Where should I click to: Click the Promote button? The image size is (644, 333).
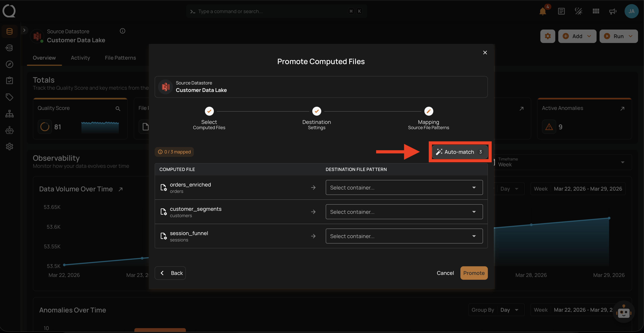tap(474, 273)
